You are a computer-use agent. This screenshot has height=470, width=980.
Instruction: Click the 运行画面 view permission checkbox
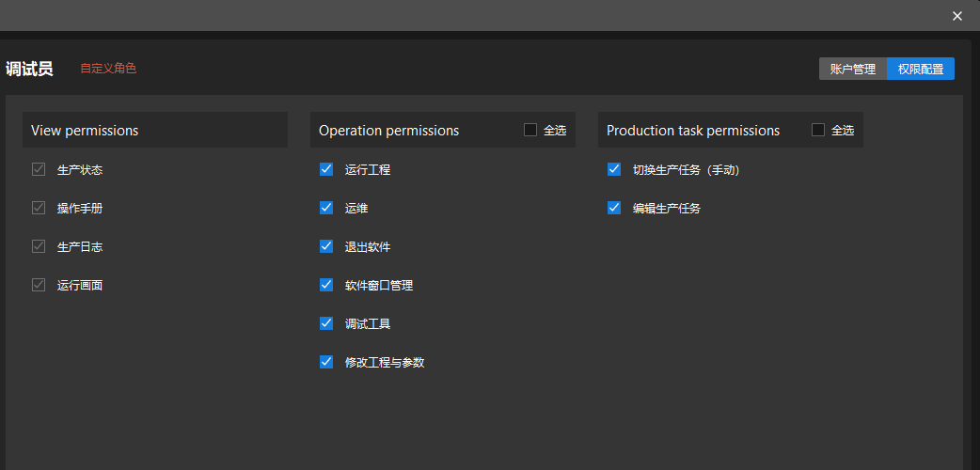click(x=39, y=285)
